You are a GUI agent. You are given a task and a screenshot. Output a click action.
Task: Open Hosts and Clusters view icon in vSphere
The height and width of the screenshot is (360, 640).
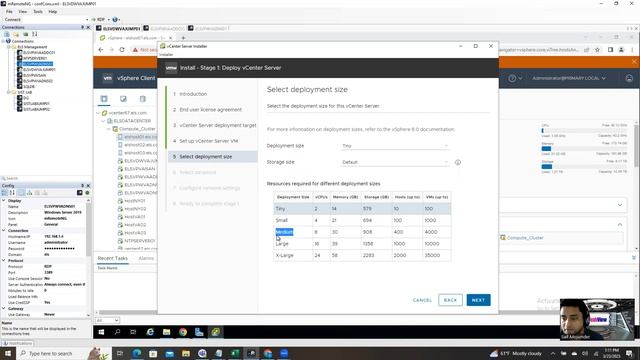click(104, 99)
